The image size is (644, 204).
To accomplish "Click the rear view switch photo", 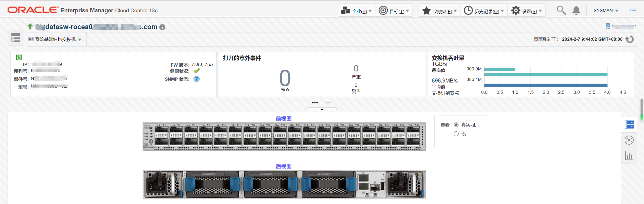I will [x=284, y=184].
